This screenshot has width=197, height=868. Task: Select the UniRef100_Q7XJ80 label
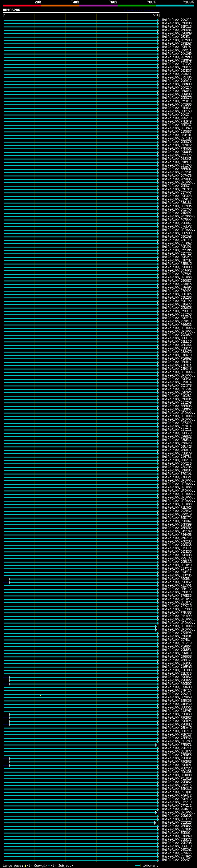pos(177,77)
